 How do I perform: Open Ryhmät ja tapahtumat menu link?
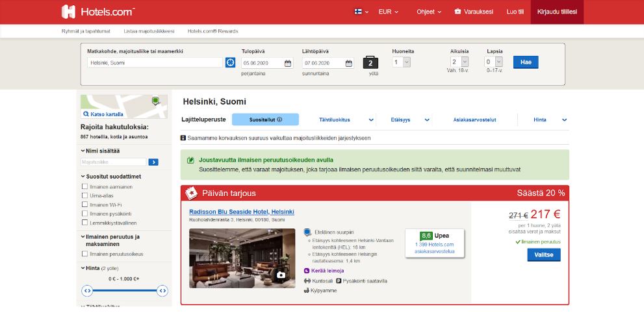point(86,31)
